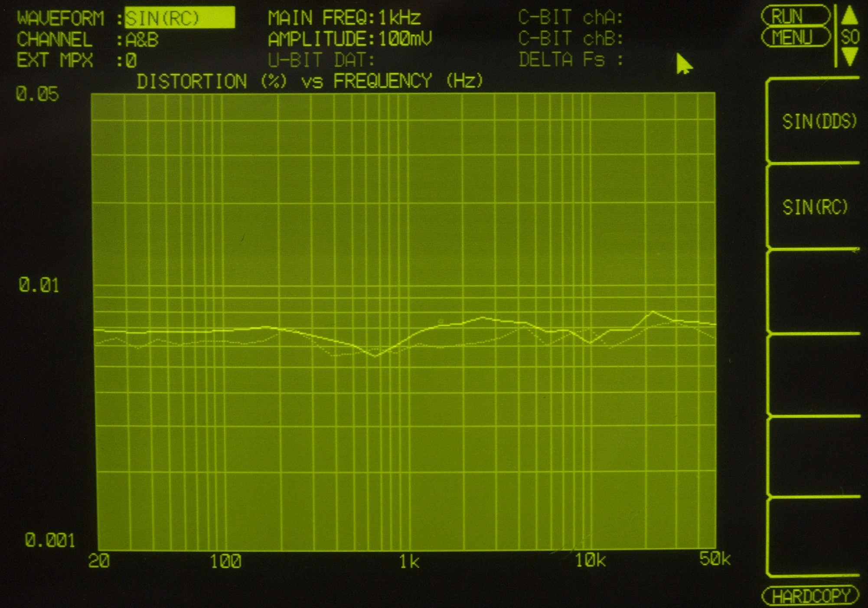Select the SIN(DDS) softkey
868x608 pixels.
click(x=819, y=121)
